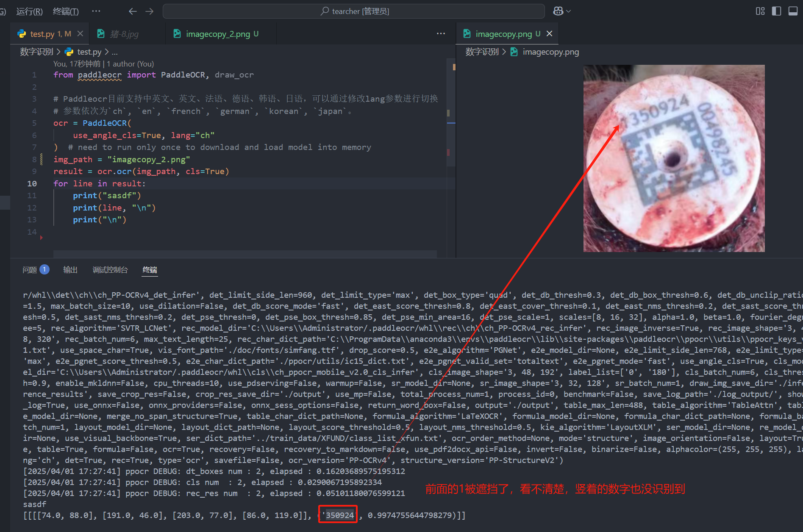
Task: Expand the Copilot dropdown chevron
Action: pos(569,11)
